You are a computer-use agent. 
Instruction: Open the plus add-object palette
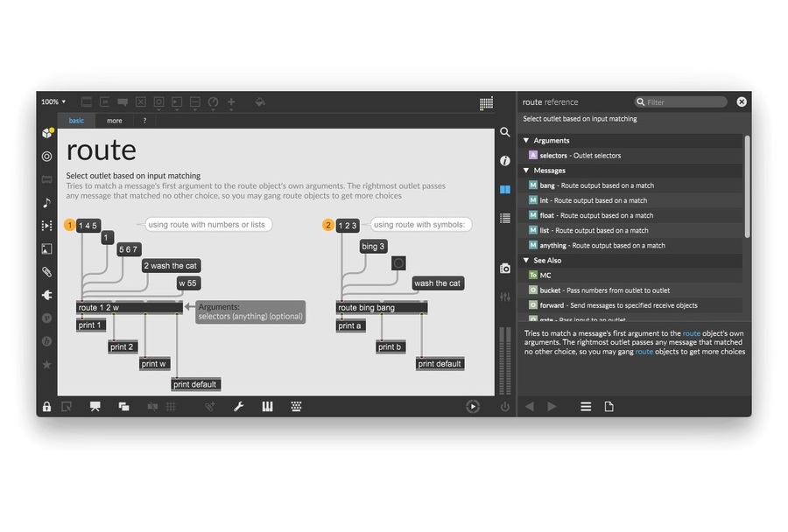(231, 102)
